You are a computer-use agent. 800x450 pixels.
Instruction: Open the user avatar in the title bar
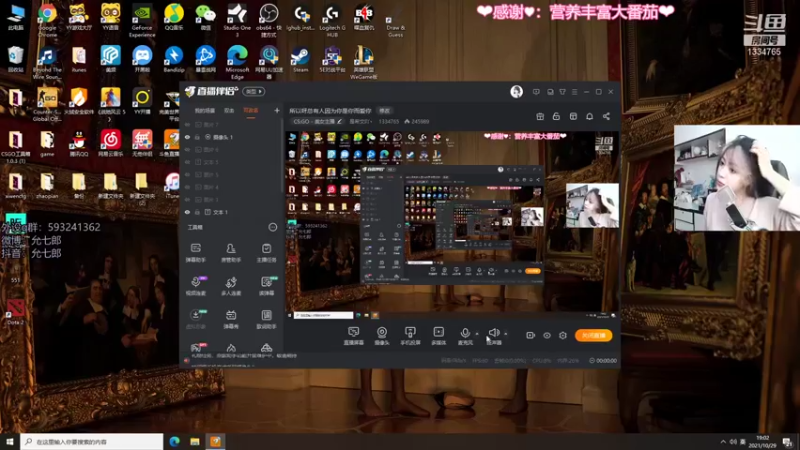click(x=516, y=92)
